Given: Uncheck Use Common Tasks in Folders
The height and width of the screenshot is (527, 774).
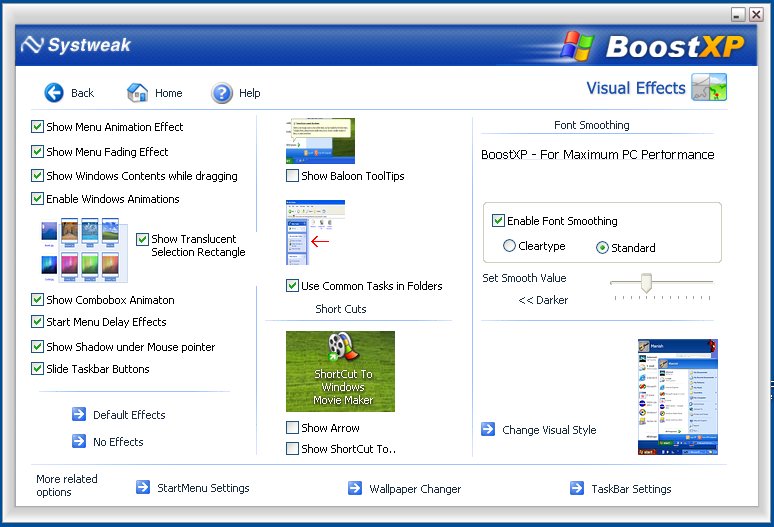Looking at the screenshot, I should 292,286.
